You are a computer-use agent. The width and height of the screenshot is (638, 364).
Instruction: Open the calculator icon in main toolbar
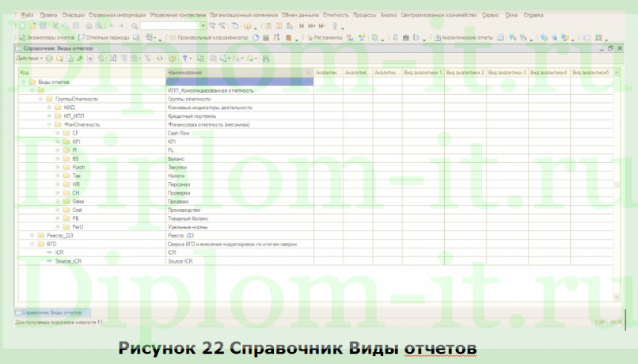tap(268, 26)
